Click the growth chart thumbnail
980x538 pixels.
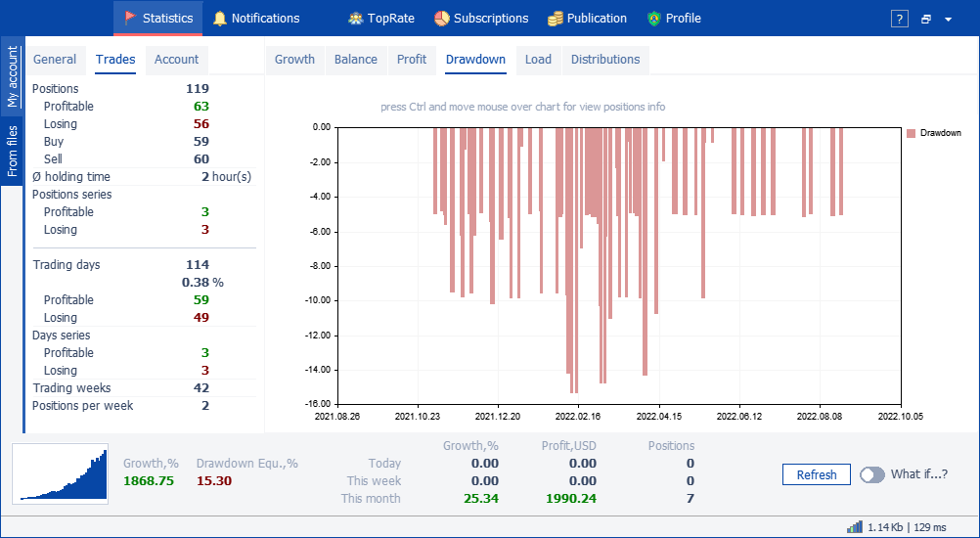[60, 473]
